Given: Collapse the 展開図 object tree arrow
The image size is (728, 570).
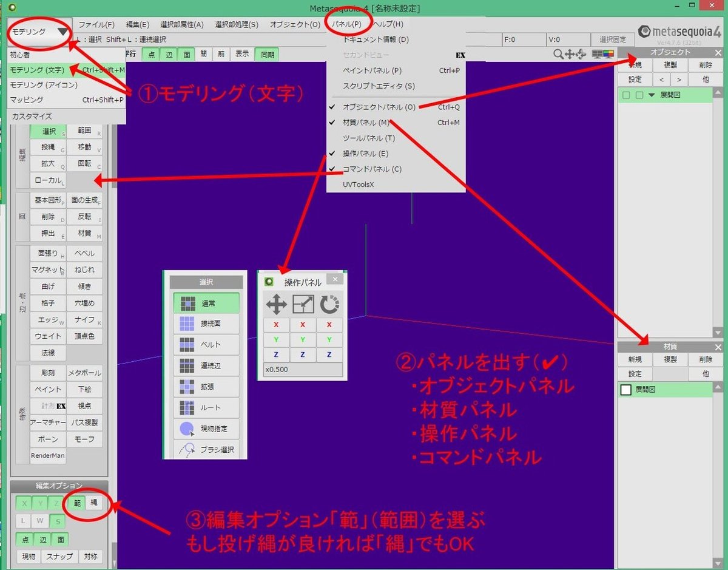Looking at the screenshot, I should click(x=652, y=95).
